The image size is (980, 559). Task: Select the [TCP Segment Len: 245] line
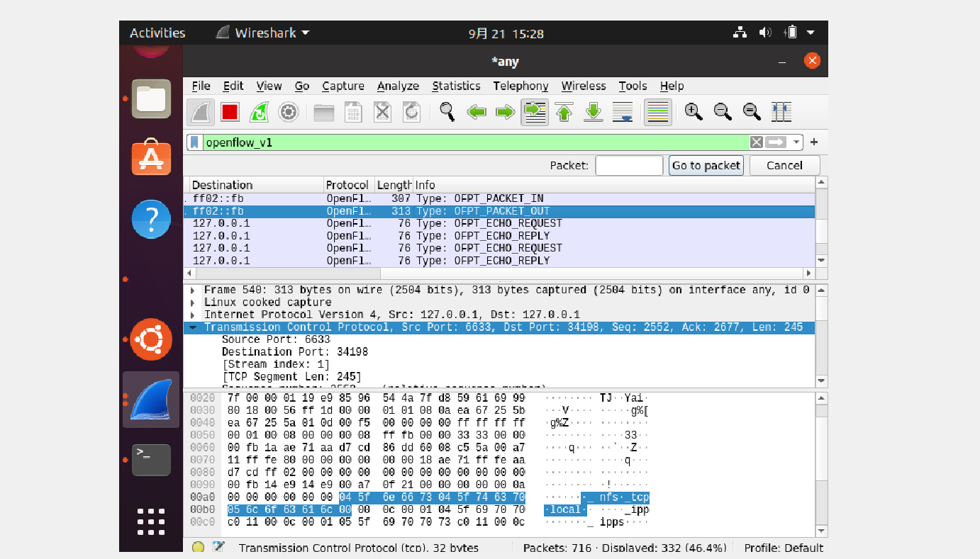coord(291,377)
